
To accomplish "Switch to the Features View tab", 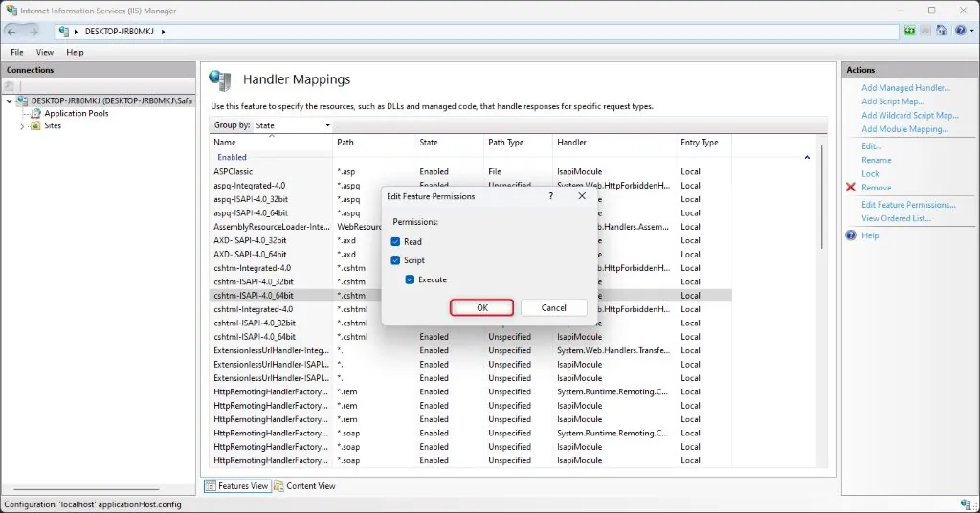I will (237, 485).
